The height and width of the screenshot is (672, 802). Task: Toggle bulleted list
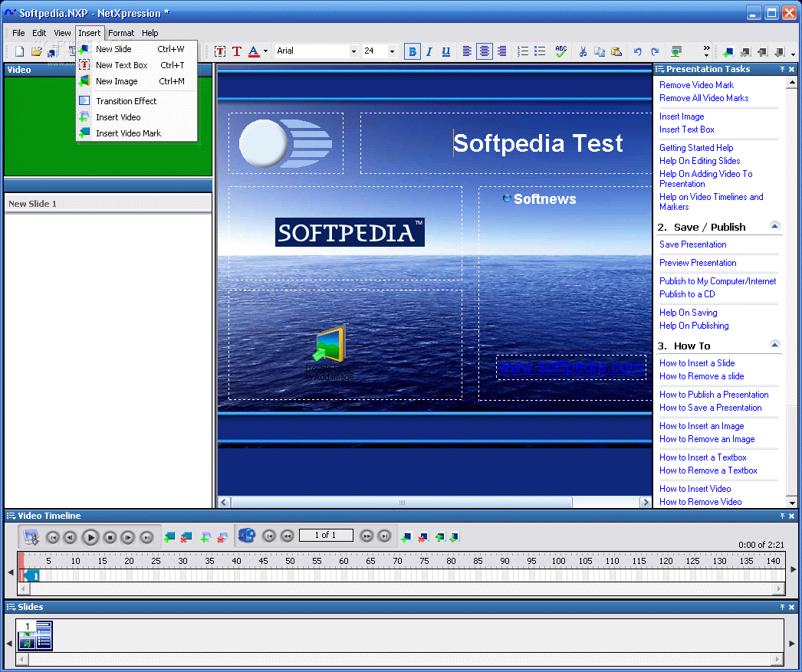pyautogui.click(x=540, y=51)
